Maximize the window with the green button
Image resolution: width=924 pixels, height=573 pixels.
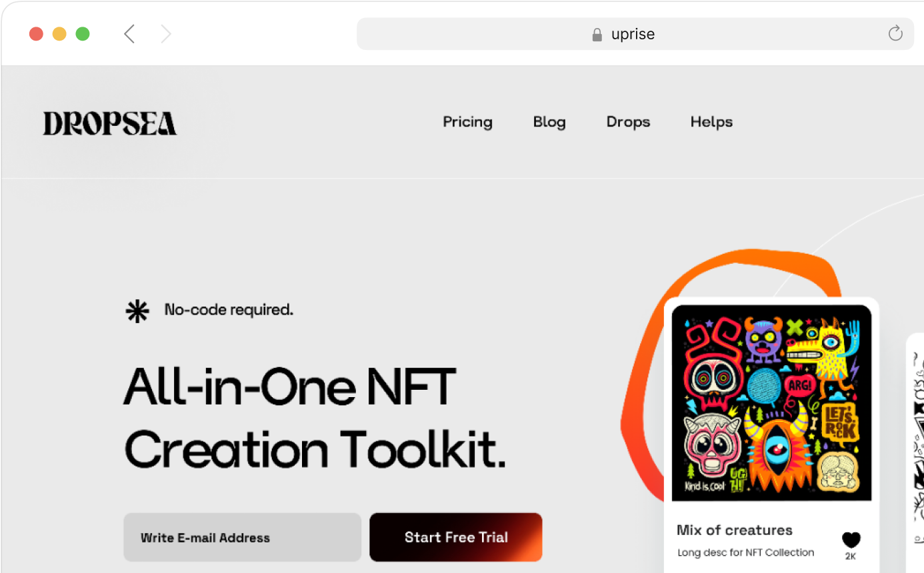click(83, 34)
